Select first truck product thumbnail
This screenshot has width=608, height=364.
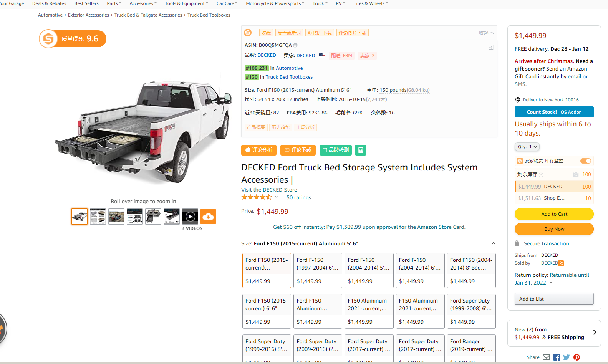coord(80,217)
